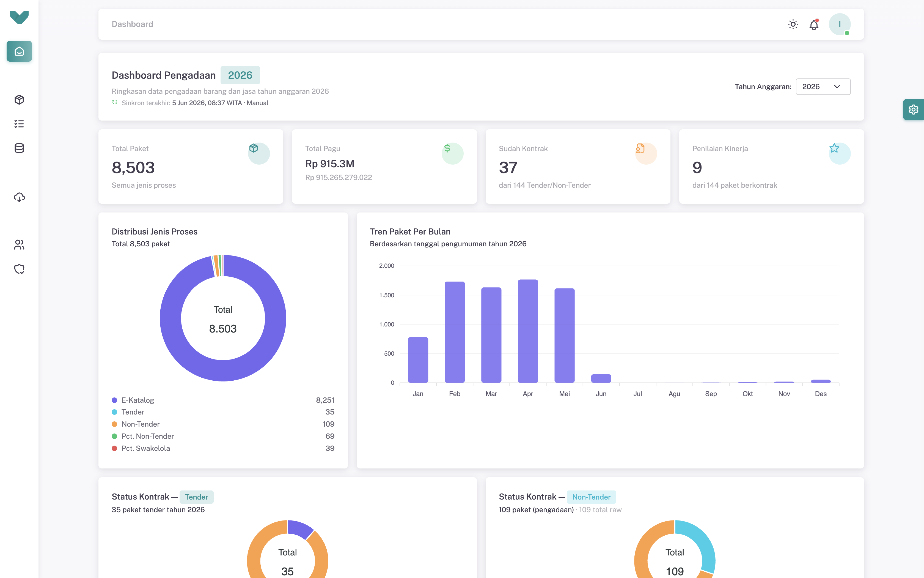Click the app logo in the sidebar
This screenshot has width=924, height=578.
19,17
